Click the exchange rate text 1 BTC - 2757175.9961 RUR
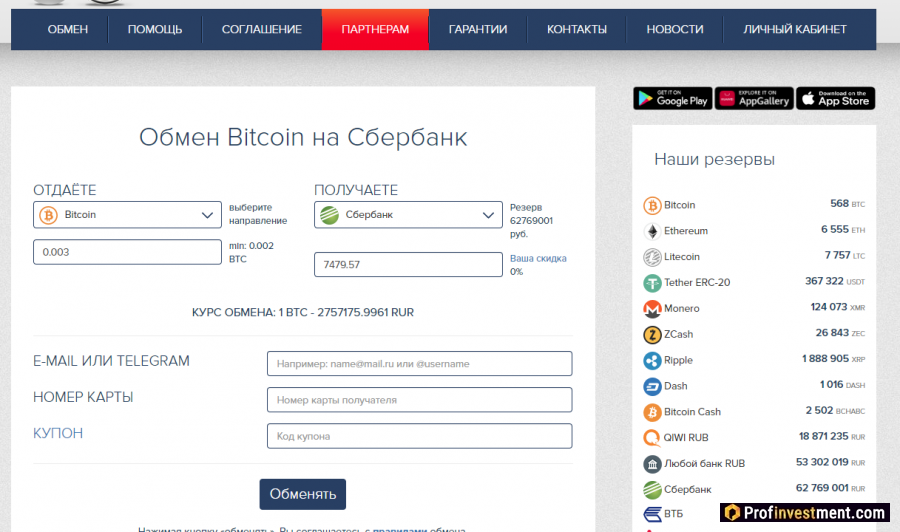 pyautogui.click(x=346, y=312)
